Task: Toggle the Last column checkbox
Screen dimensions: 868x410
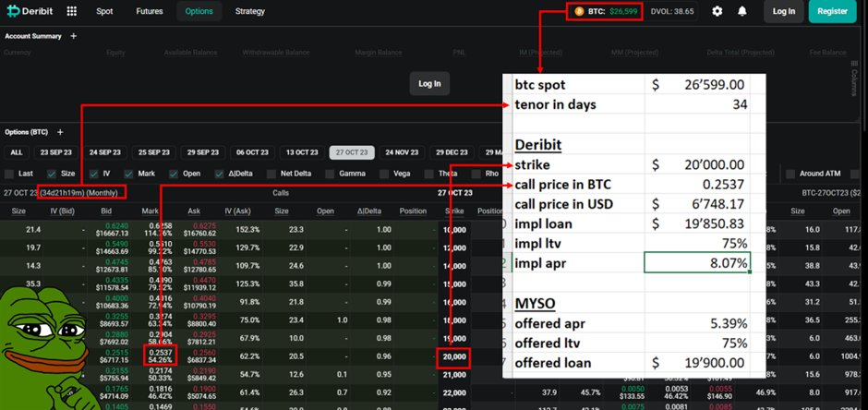Action: (9, 174)
